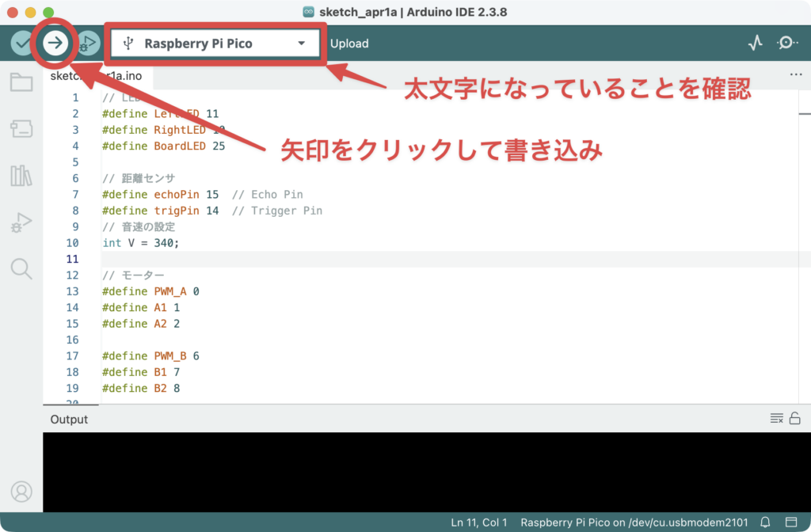This screenshot has width=811, height=532.
Task: Click the Verify checkmark button
Action: pyautogui.click(x=21, y=44)
